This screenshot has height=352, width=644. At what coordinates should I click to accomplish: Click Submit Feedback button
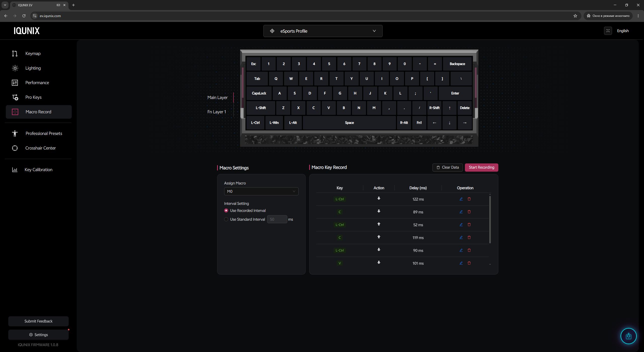[38, 321]
